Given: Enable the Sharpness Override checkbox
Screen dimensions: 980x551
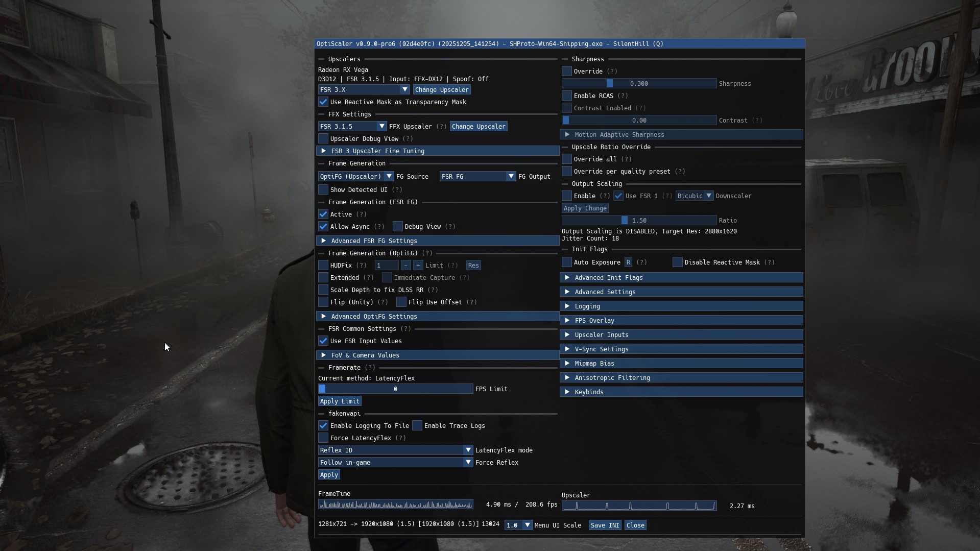Looking at the screenshot, I should pyautogui.click(x=567, y=71).
